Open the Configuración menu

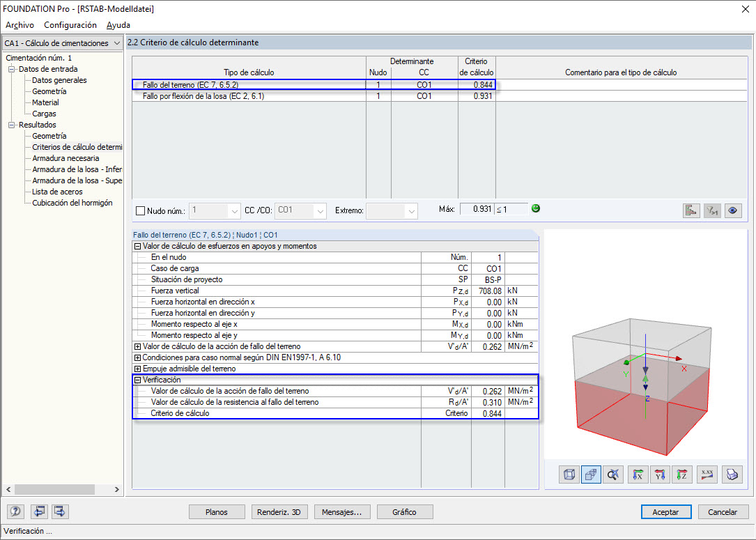pos(70,25)
